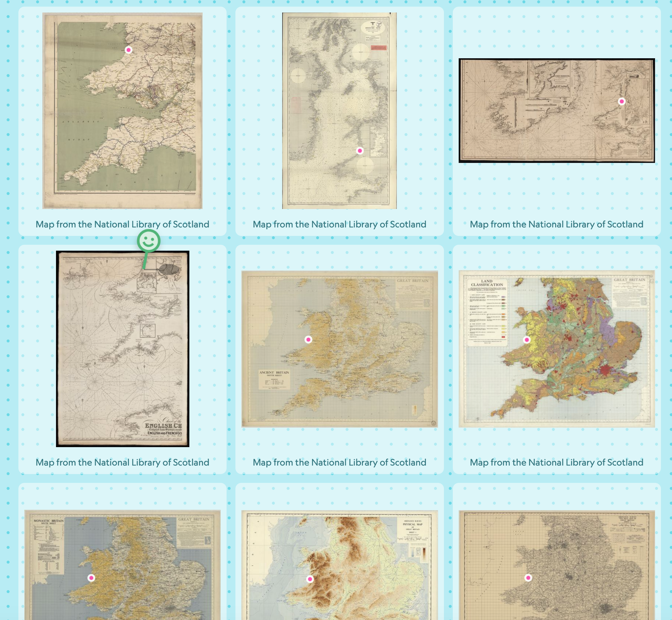Open the Ordnance Survey Physical Map thumbnail

click(340, 565)
